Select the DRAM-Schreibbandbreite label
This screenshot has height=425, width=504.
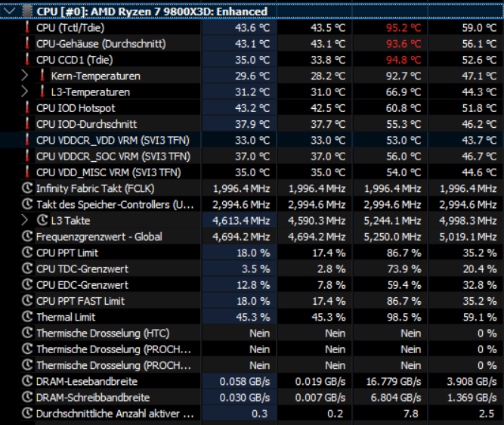click(x=93, y=398)
